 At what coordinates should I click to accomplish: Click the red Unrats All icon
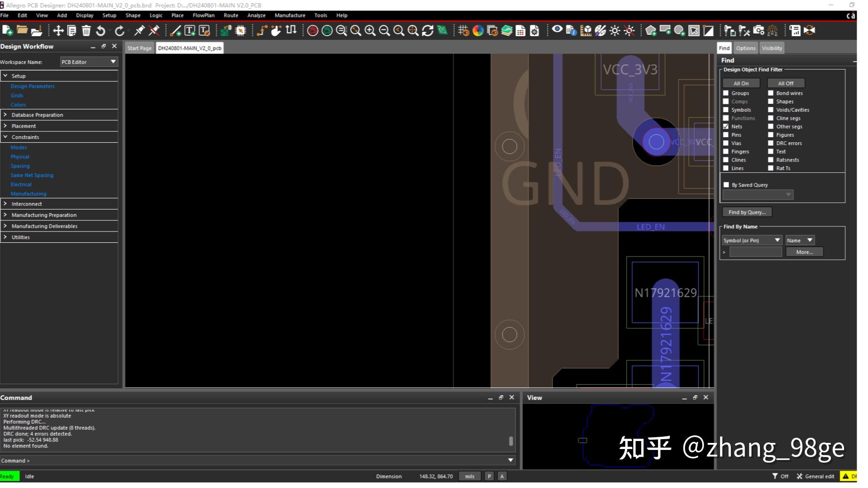click(x=313, y=31)
